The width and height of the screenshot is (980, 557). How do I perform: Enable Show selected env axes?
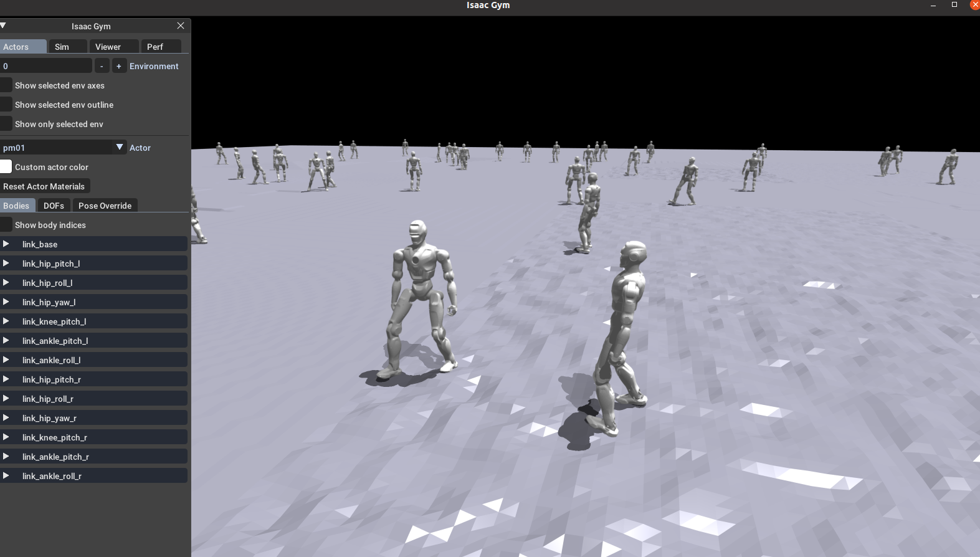tap(6, 85)
